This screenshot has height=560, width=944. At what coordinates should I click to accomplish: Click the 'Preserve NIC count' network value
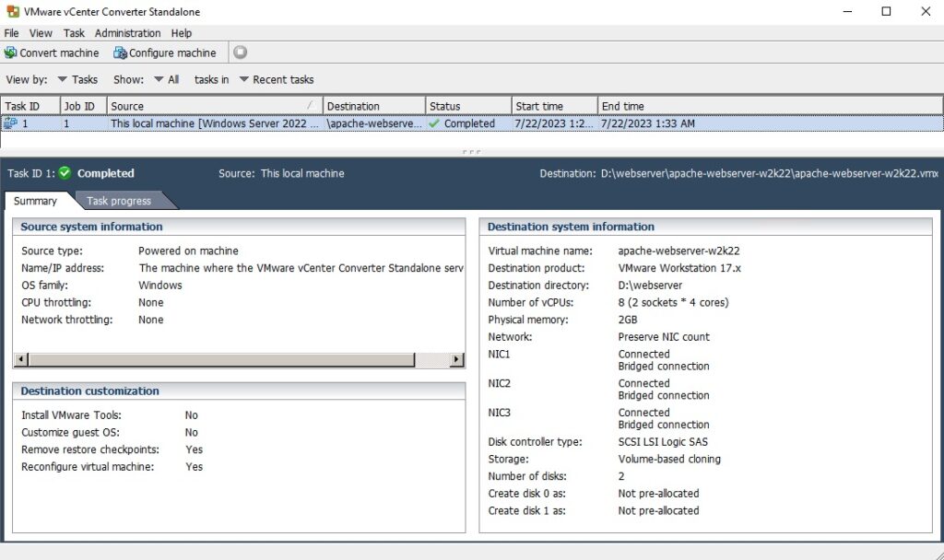point(664,337)
